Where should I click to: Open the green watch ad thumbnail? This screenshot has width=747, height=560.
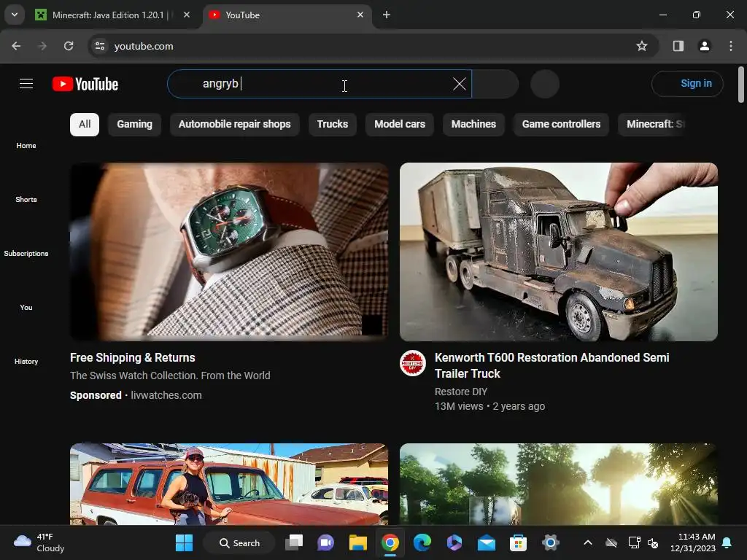pyautogui.click(x=229, y=252)
